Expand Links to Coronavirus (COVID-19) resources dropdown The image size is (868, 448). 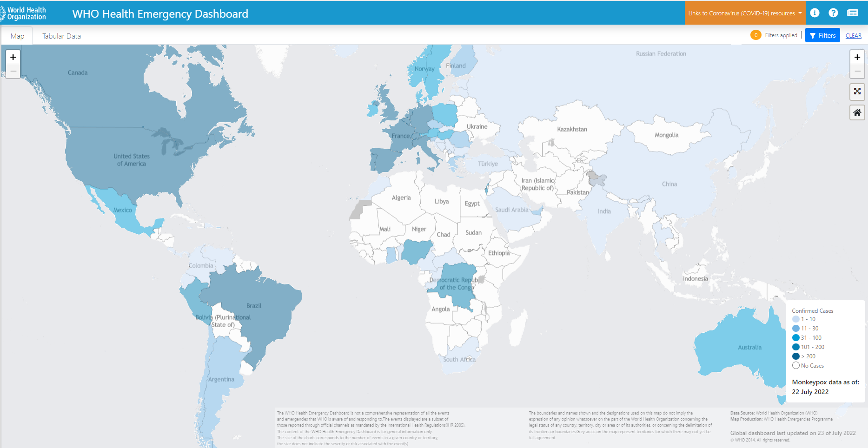click(745, 13)
